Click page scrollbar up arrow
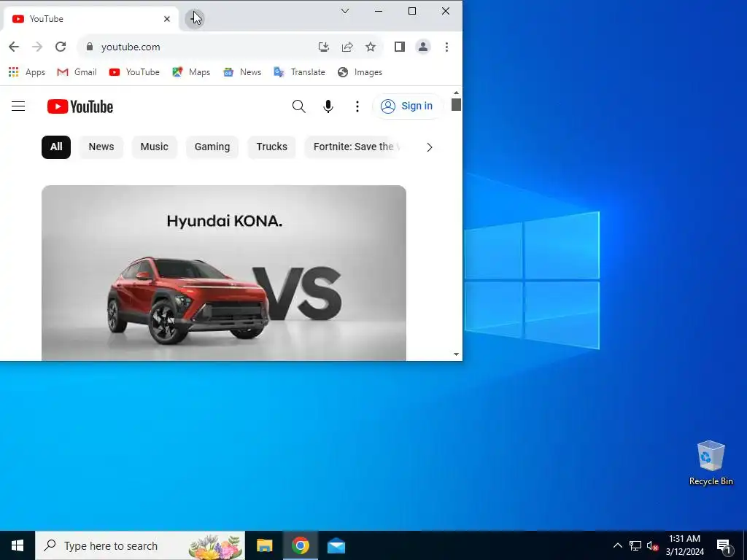 [x=456, y=93]
